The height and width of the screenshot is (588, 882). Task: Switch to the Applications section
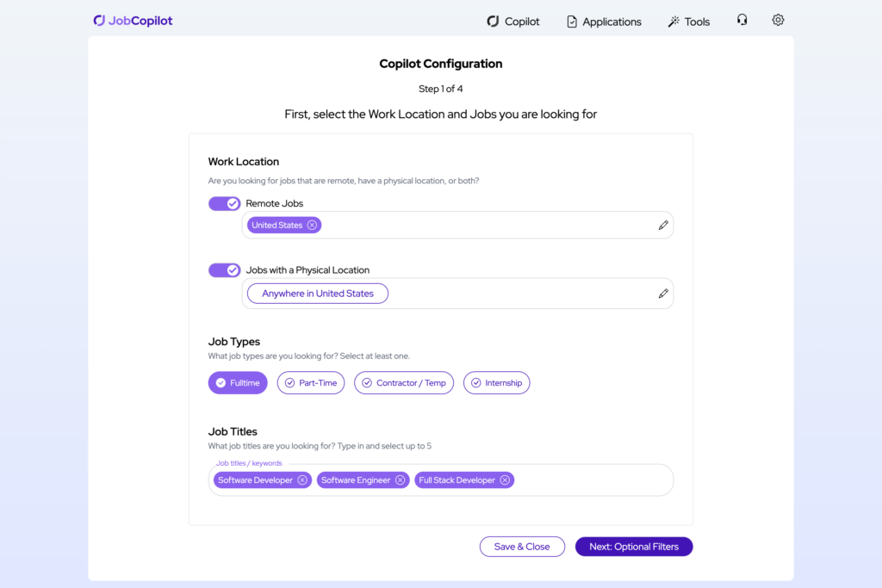coord(604,21)
